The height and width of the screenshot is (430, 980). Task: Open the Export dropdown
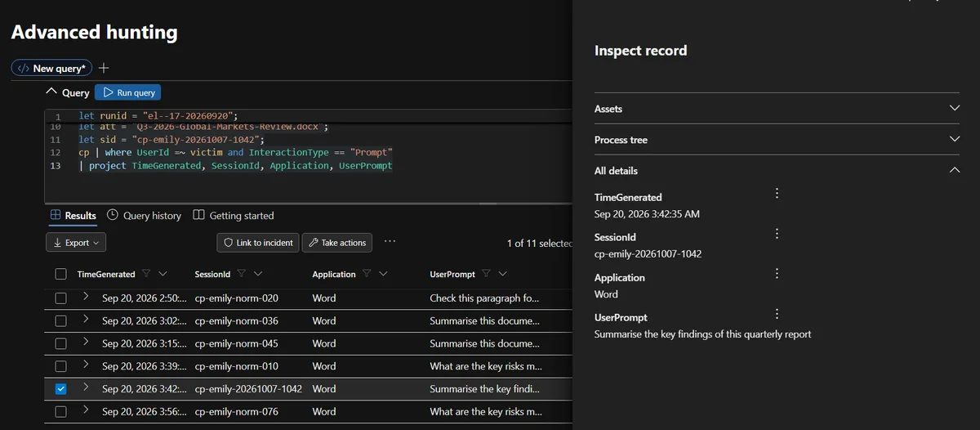tap(76, 243)
